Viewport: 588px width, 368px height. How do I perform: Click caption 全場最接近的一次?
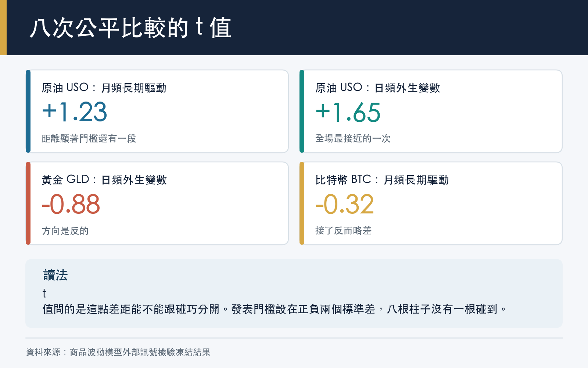pyautogui.click(x=353, y=138)
